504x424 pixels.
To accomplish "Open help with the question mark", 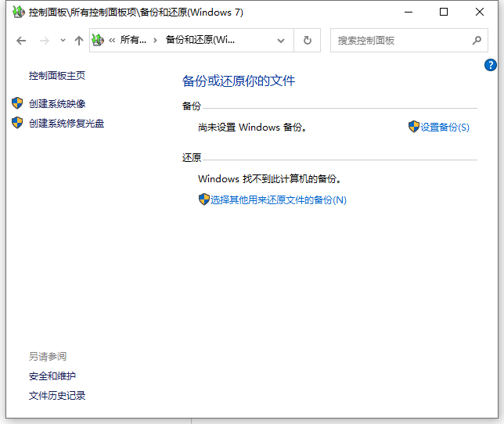I will coord(490,65).
